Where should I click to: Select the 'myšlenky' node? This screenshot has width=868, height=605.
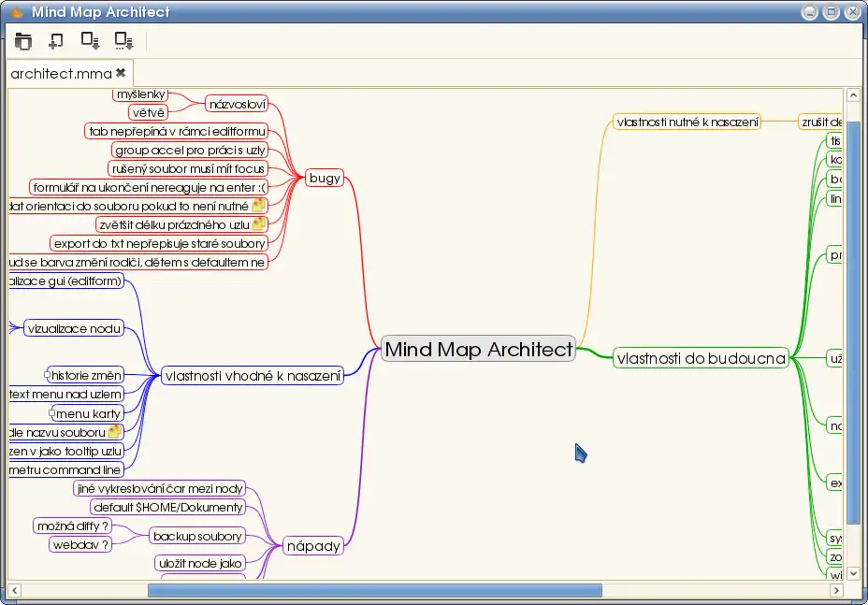click(x=141, y=94)
